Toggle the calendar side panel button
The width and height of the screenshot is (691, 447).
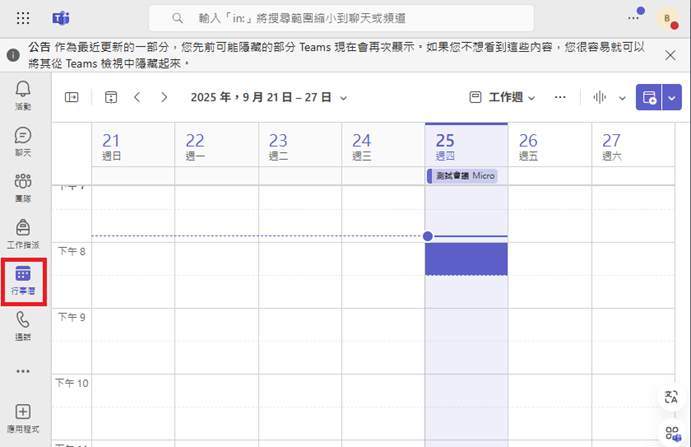point(71,97)
